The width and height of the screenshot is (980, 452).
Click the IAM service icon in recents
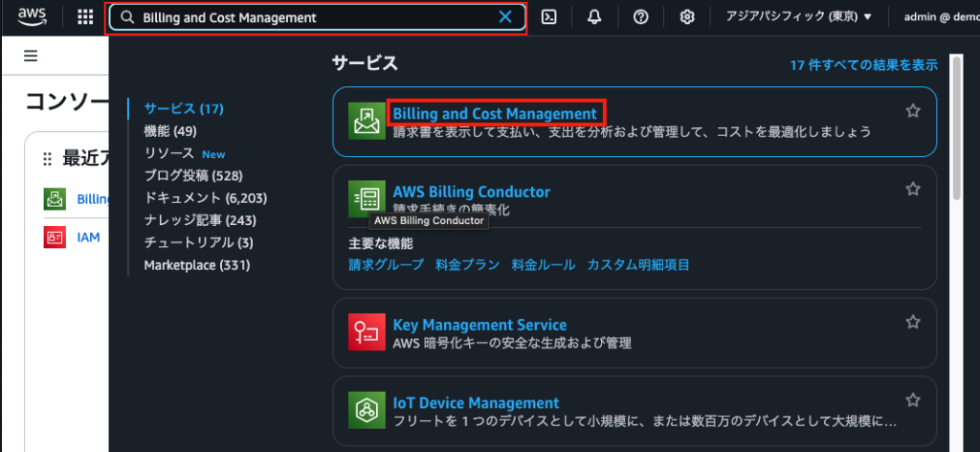pyautogui.click(x=55, y=237)
